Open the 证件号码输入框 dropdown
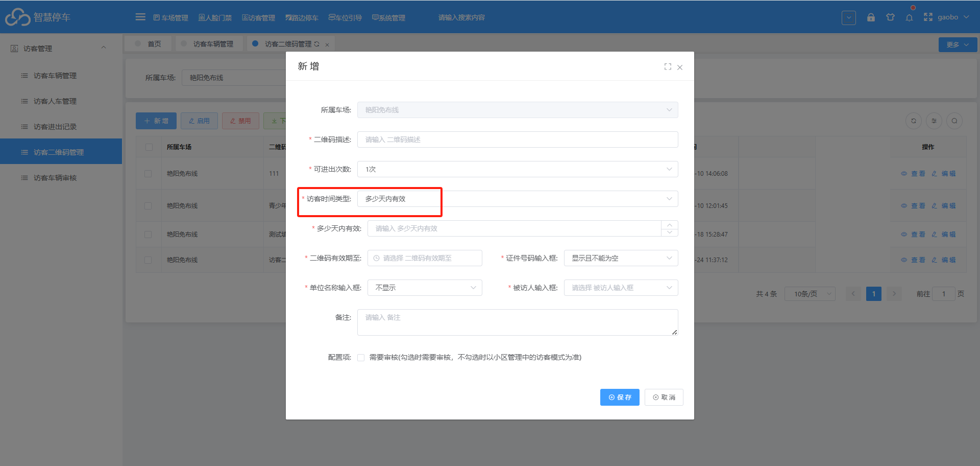The height and width of the screenshot is (466, 980). pos(621,258)
